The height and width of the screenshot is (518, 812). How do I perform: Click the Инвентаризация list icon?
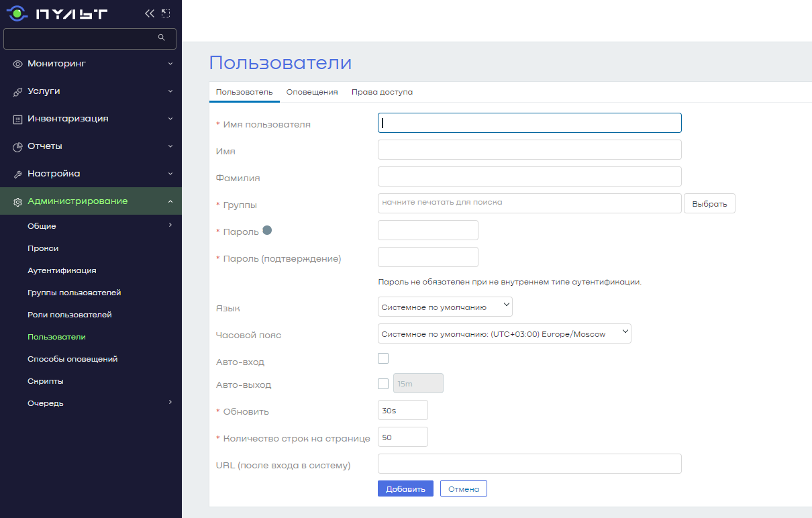(x=16, y=118)
